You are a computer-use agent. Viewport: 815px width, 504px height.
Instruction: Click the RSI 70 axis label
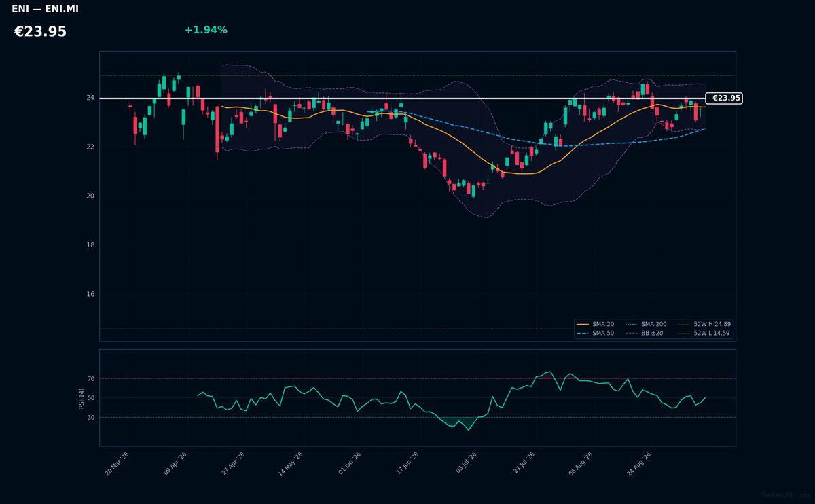(91, 379)
